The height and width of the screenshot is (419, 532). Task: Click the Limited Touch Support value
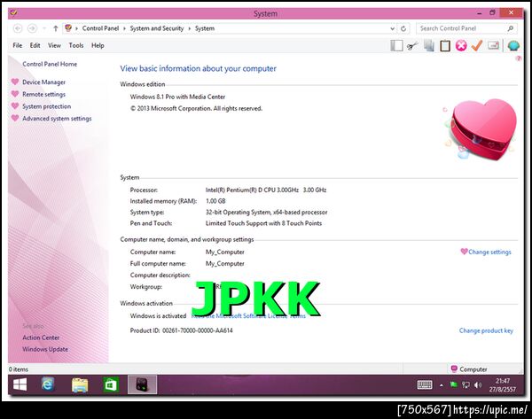pos(263,223)
